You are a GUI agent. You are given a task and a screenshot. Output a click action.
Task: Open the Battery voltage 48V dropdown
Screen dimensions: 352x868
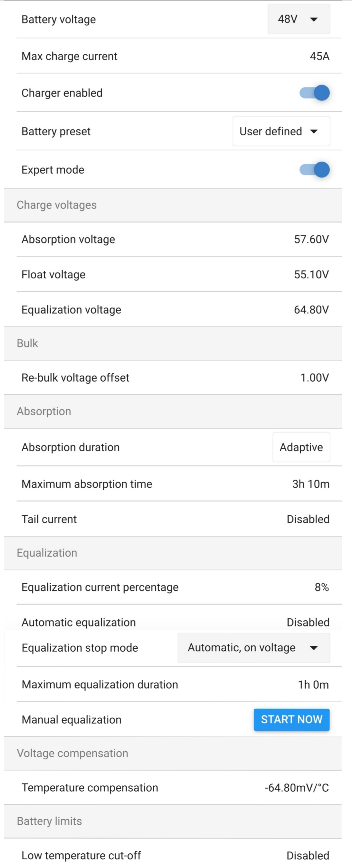click(x=298, y=19)
